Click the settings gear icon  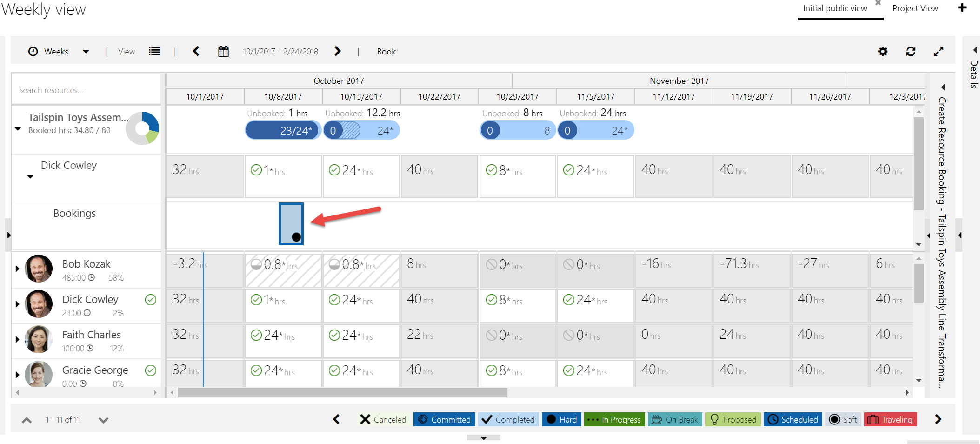(x=882, y=52)
